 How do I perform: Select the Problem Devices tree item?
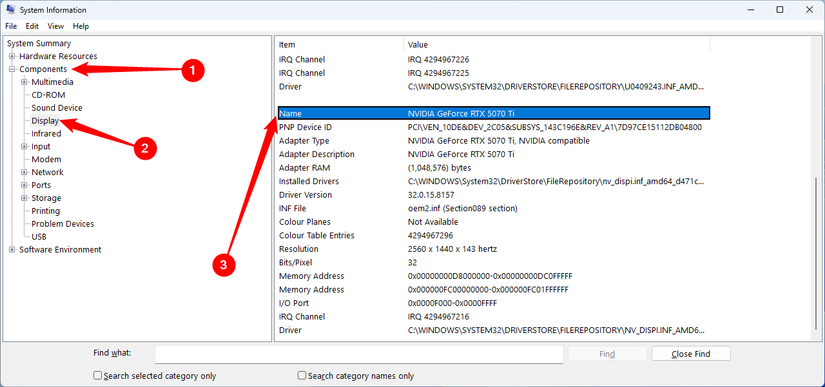pos(63,224)
